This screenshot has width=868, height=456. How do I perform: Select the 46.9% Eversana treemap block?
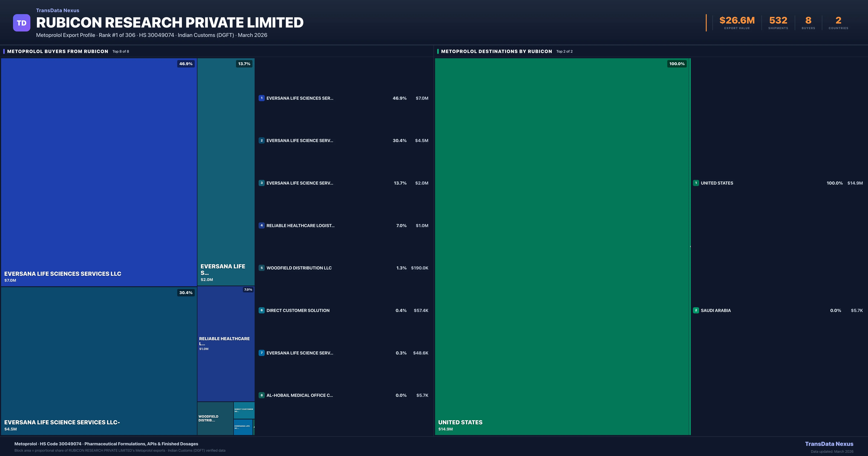[99, 172]
